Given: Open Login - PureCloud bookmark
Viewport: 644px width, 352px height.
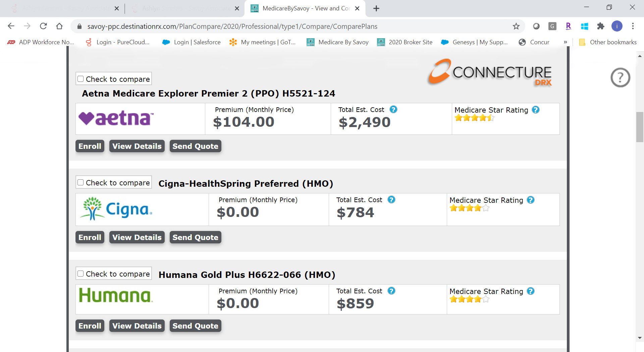Looking at the screenshot, I should (x=117, y=42).
